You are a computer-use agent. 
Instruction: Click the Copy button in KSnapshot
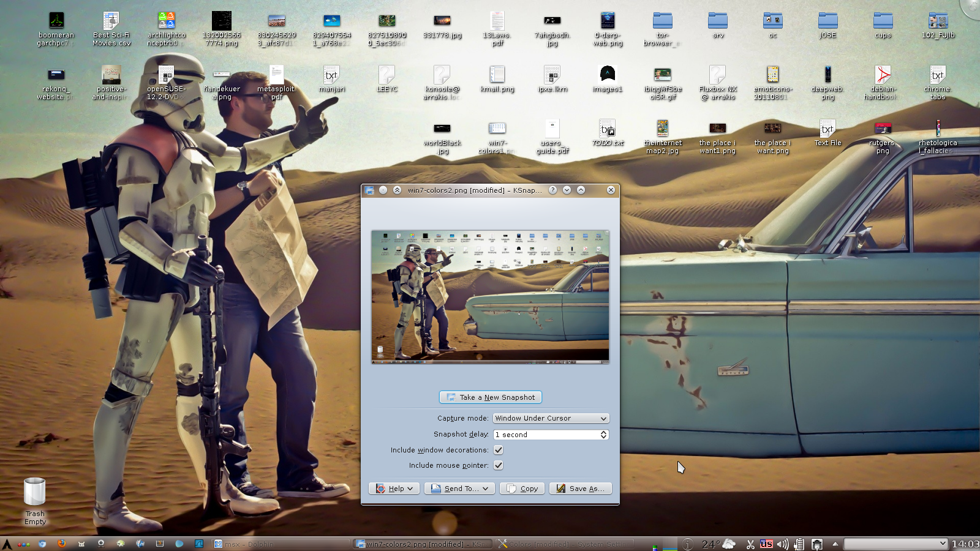click(x=522, y=489)
